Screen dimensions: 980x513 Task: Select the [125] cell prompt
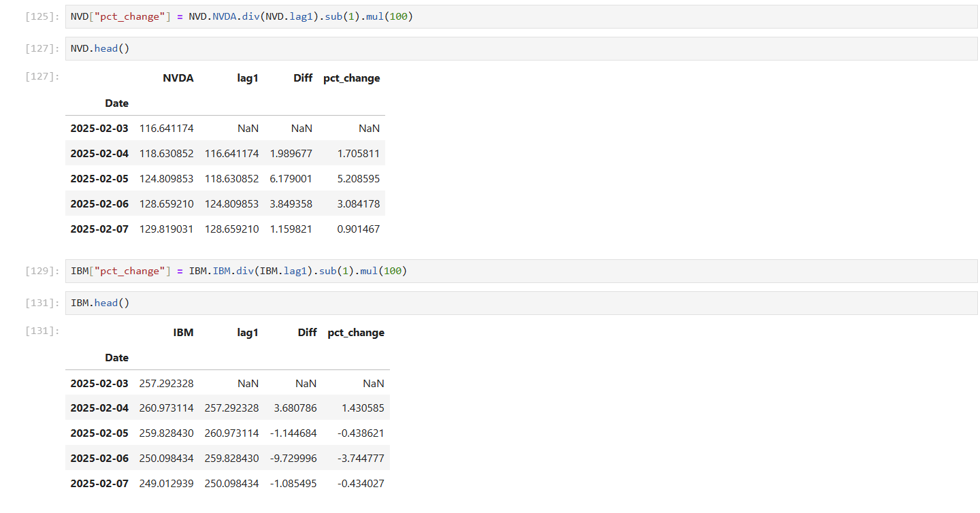pos(42,16)
